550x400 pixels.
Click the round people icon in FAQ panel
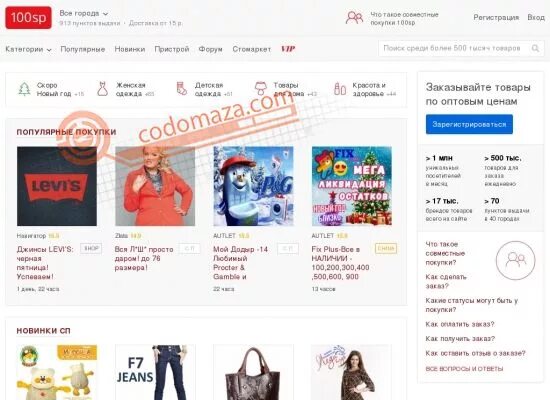click(516, 260)
